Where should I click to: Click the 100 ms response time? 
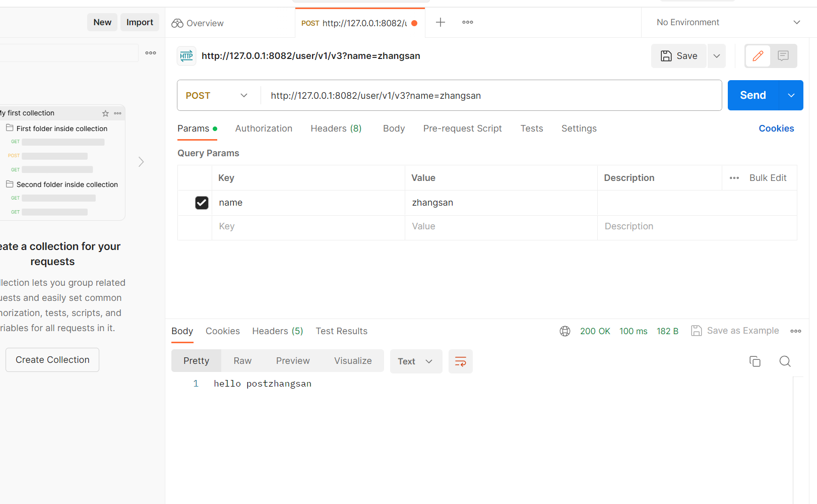tap(634, 331)
